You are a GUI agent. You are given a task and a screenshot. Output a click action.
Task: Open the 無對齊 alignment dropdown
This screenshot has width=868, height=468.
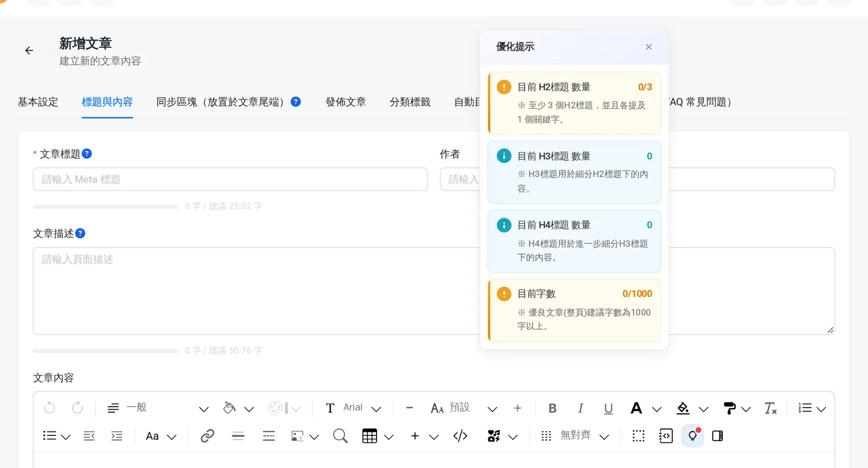[x=575, y=436]
